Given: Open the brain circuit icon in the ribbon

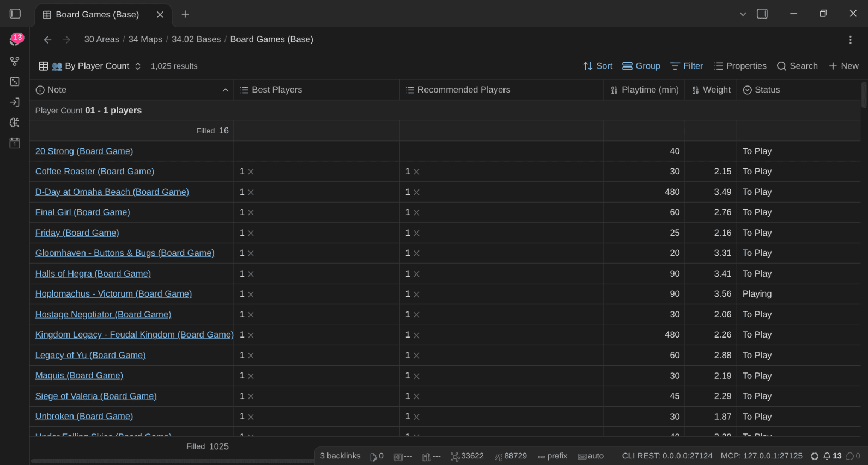Looking at the screenshot, I should (15, 123).
